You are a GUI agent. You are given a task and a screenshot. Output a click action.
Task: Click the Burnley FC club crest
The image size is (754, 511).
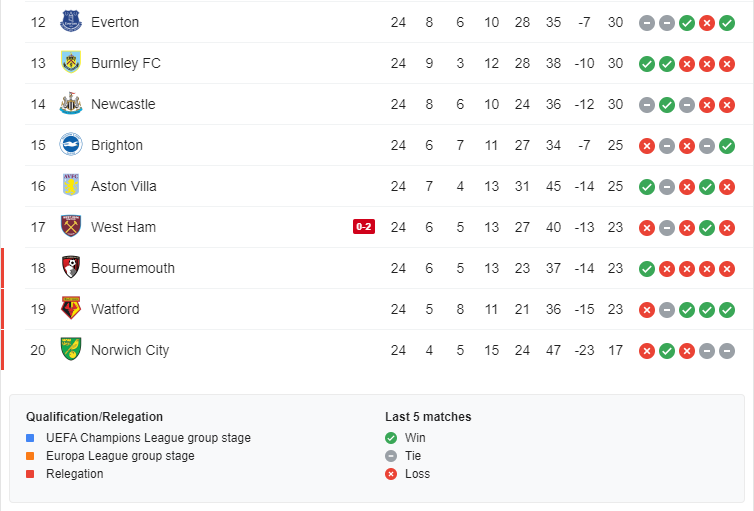[x=70, y=63]
